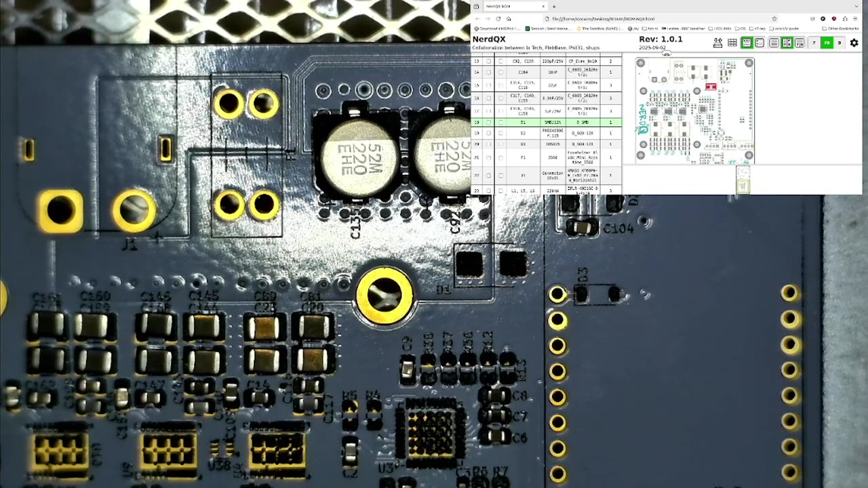Tick second checkbox in D3 row
868x488 pixels.
[x=500, y=144]
